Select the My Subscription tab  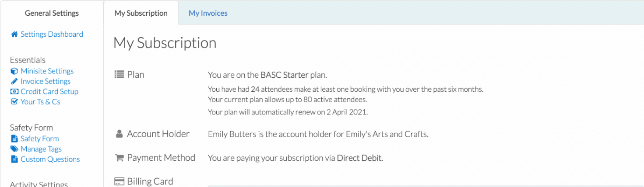coord(141,13)
